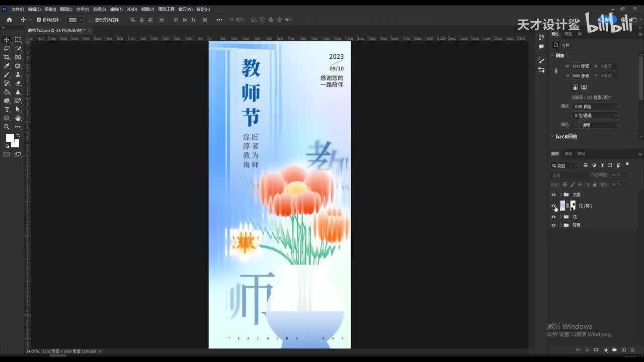Viewport: 644px width, 362px height.
Task: Select the Zoom magnifier tool
Action: click(7, 127)
